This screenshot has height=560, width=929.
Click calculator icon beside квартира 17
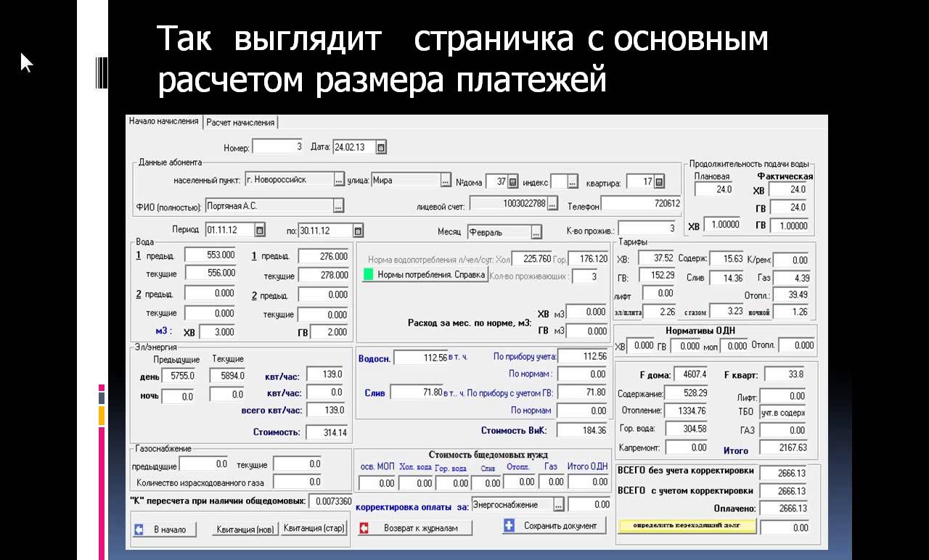click(x=659, y=181)
